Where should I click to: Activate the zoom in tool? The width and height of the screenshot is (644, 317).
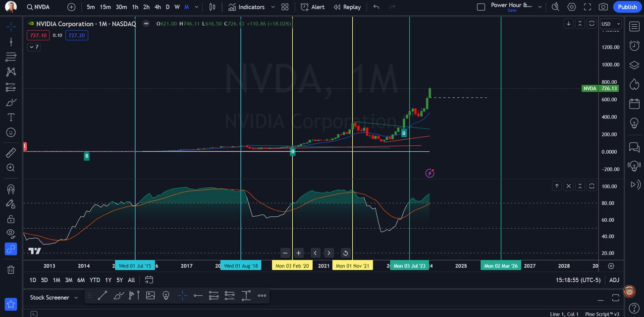(x=11, y=168)
